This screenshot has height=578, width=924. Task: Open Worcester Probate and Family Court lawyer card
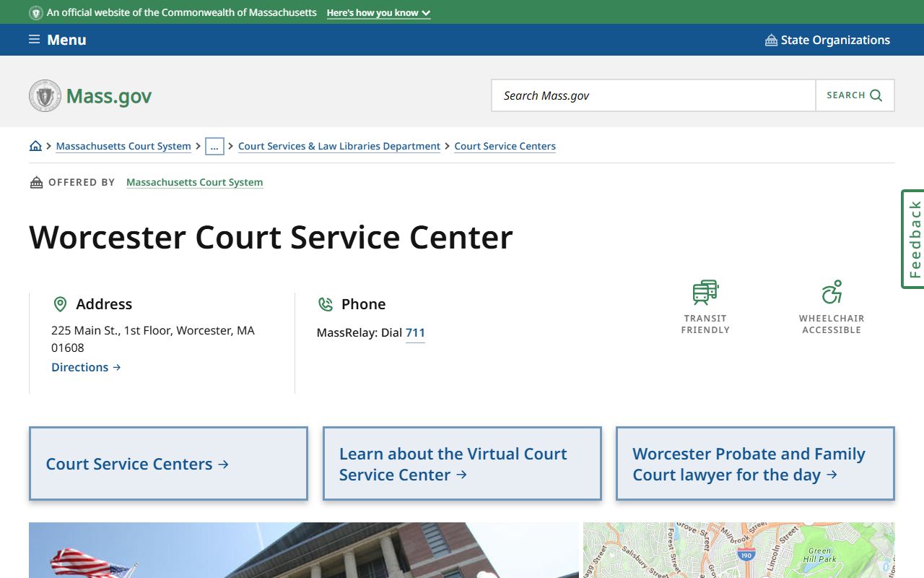pos(755,463)
